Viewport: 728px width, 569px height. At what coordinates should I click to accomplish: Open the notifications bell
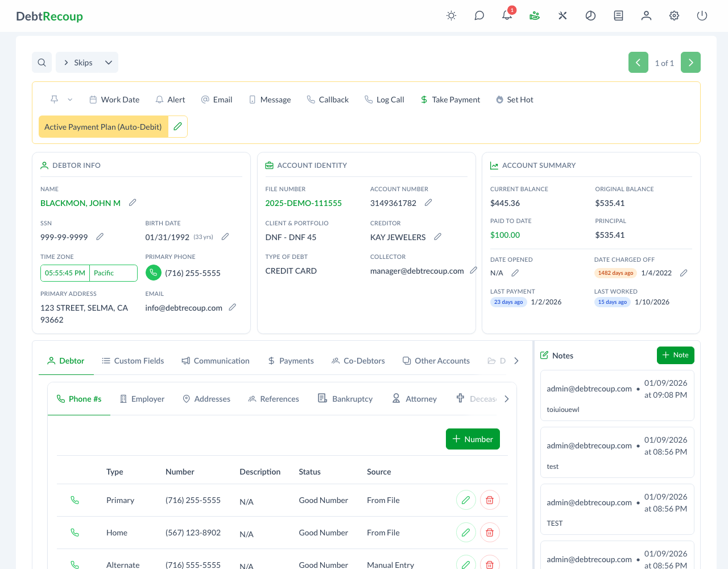click(x=507, y=15)
